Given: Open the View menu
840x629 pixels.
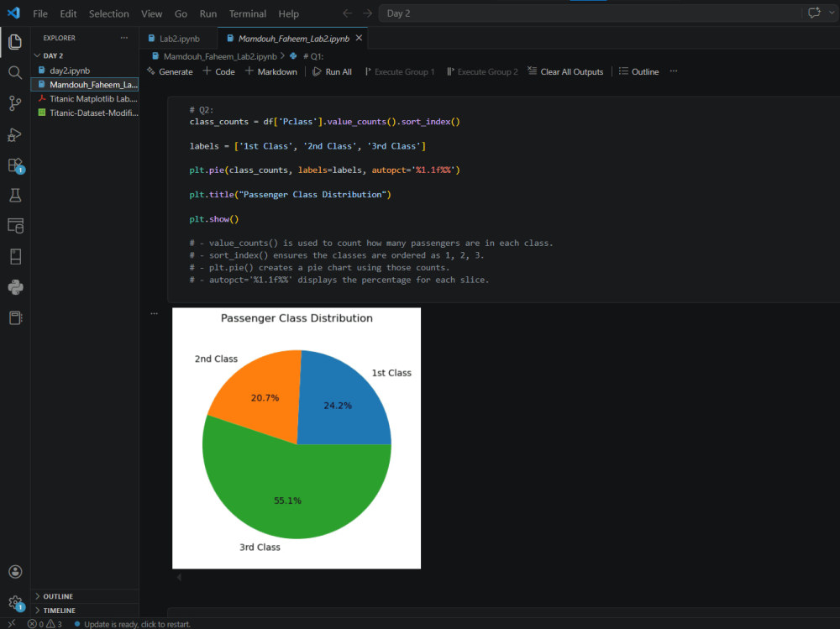Looking at the screenshot, I should [151, 14].
